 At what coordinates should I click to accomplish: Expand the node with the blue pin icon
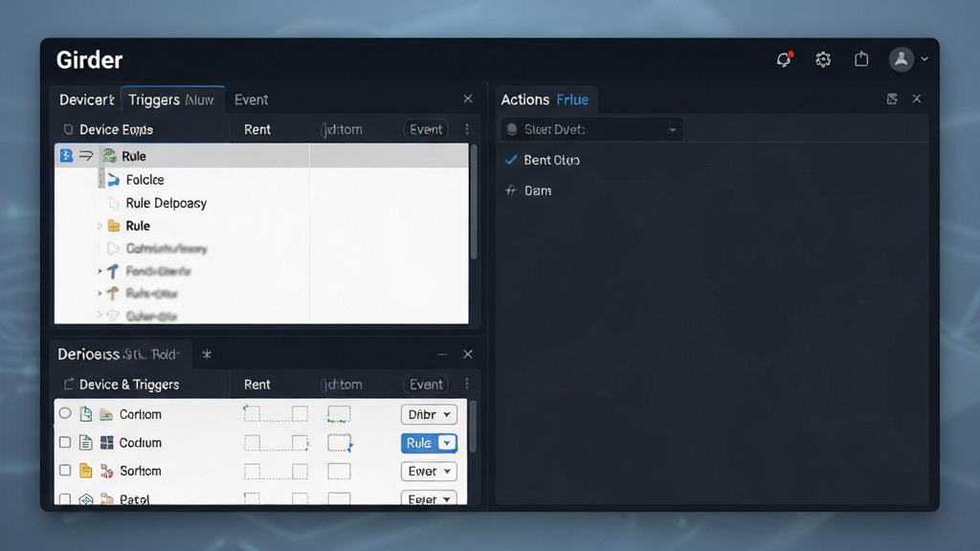click(100, 271)
